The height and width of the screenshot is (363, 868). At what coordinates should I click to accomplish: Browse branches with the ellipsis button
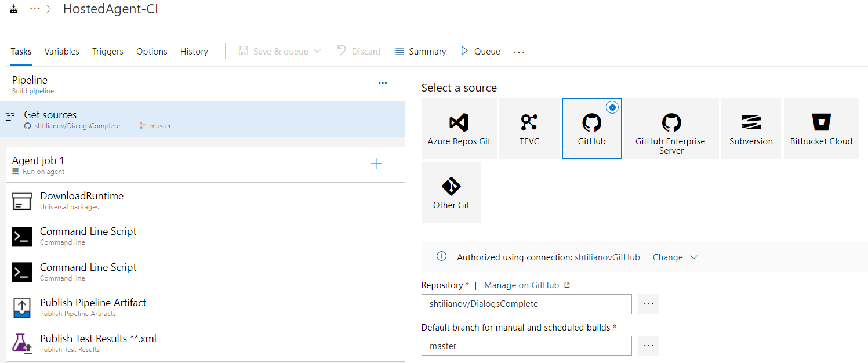coord(649,346)
